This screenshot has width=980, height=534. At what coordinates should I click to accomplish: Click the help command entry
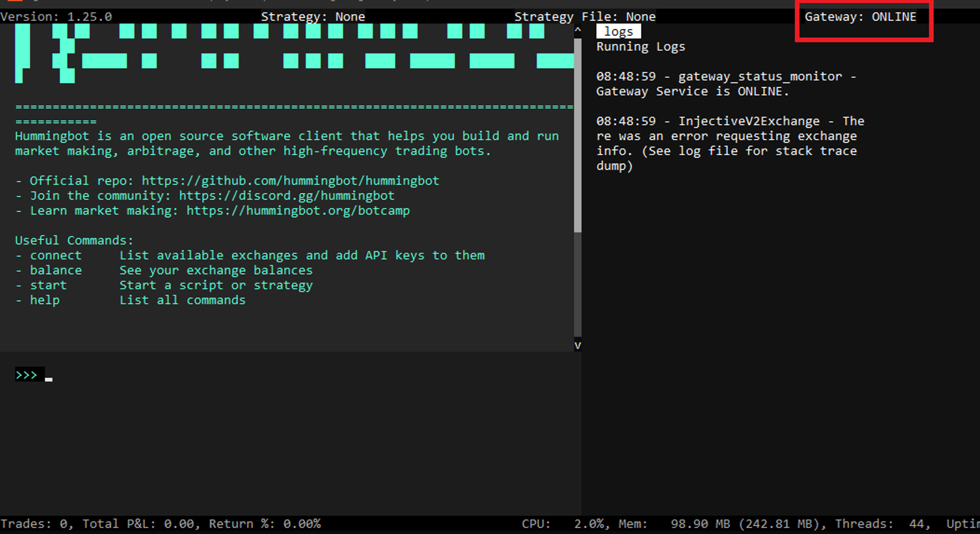pos(45,300)
